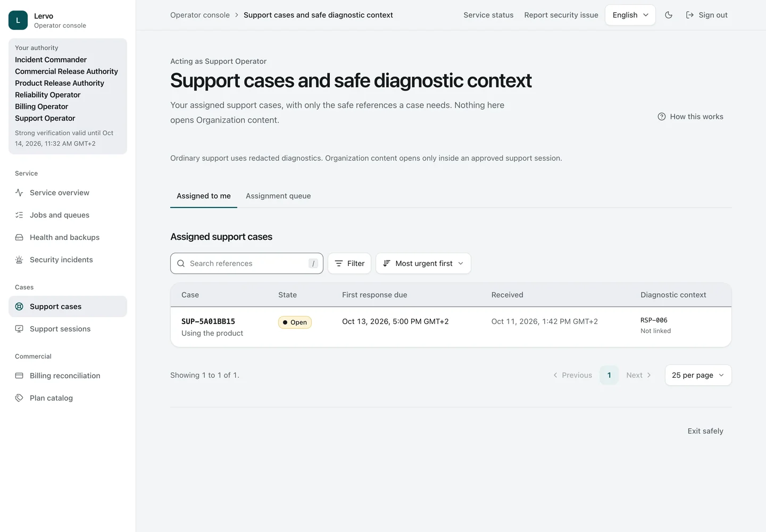
Task: Click the Security incidents icon
Action: point(19,260)
